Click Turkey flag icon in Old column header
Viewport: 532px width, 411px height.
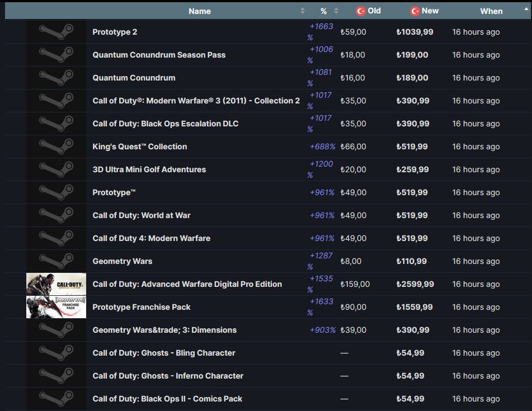(x=360, y=11)
